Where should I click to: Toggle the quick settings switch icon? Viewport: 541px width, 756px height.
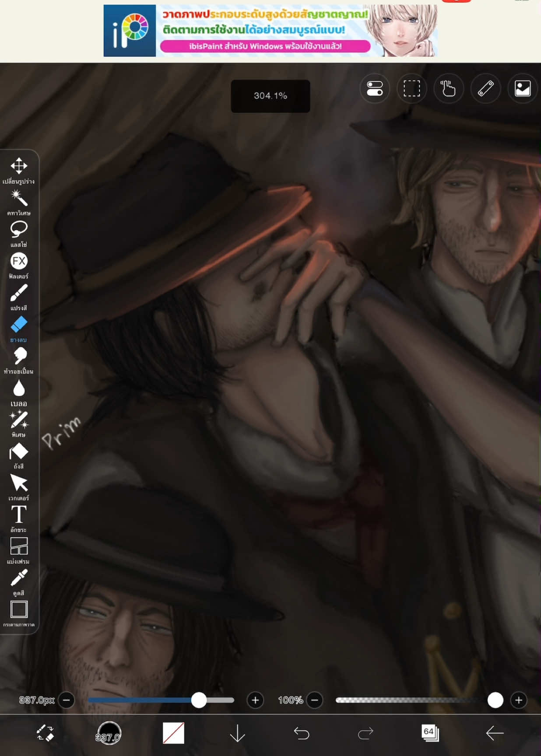click(375, 88)
